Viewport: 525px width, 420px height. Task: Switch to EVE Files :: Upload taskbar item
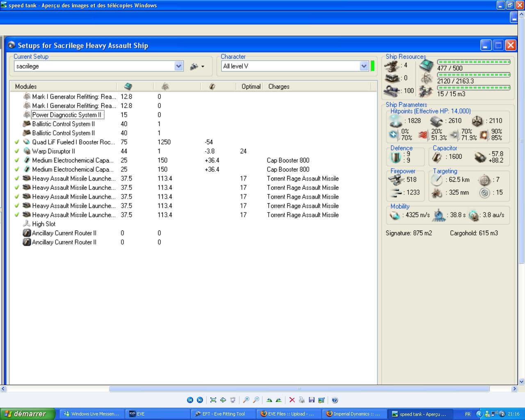click(288, 414)
